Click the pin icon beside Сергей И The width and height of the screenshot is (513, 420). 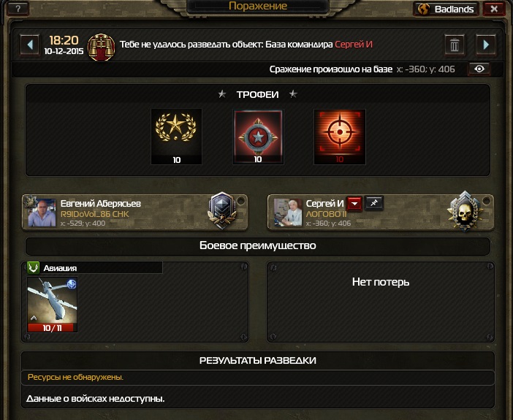[373, 203]
